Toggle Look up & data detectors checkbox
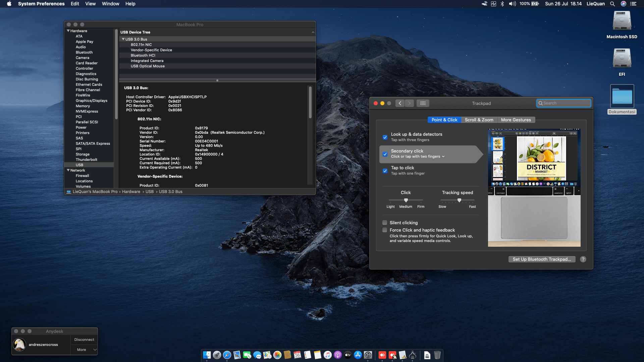The image size is (644, 362). coord(385,137)
